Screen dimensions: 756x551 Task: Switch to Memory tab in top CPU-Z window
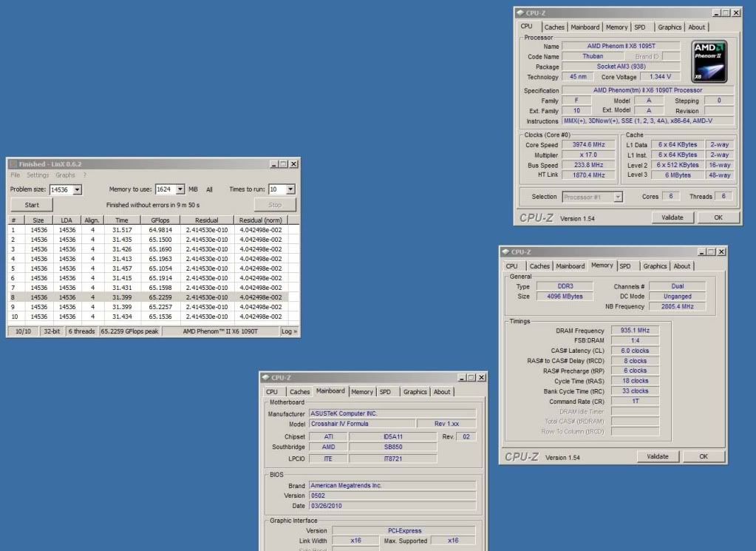tap(616, 27)
